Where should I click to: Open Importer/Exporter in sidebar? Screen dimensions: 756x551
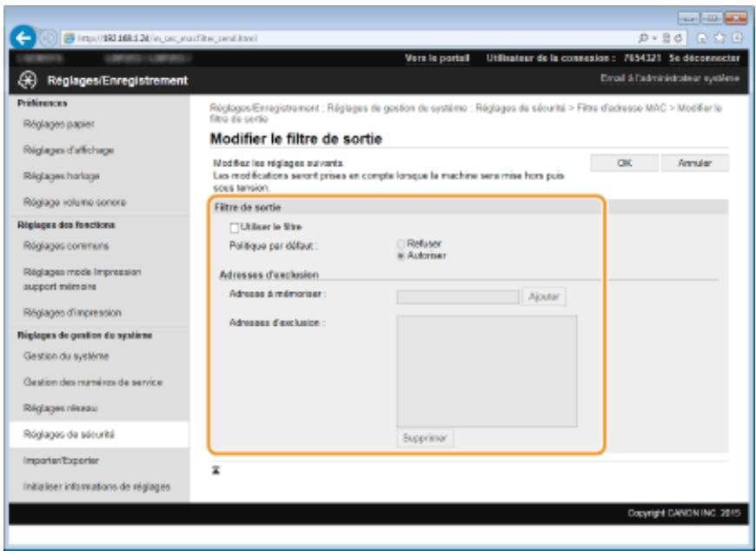[x=61, y=461]
